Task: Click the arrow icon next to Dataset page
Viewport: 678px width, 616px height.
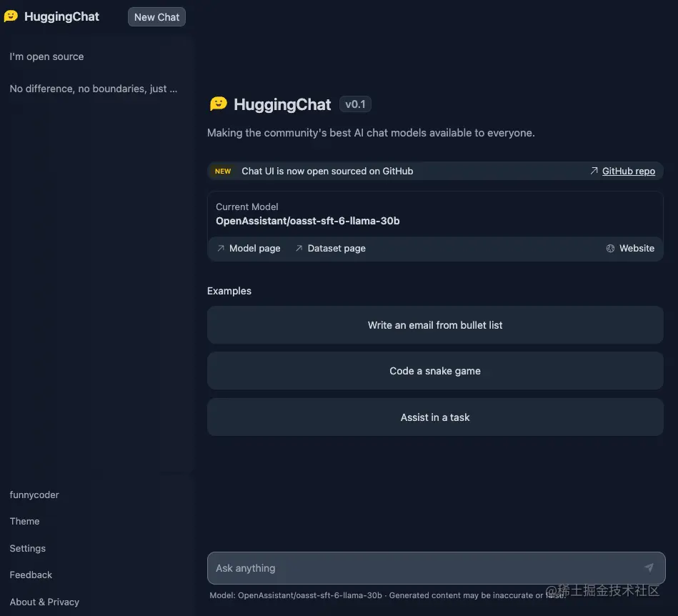Action: 299,248
